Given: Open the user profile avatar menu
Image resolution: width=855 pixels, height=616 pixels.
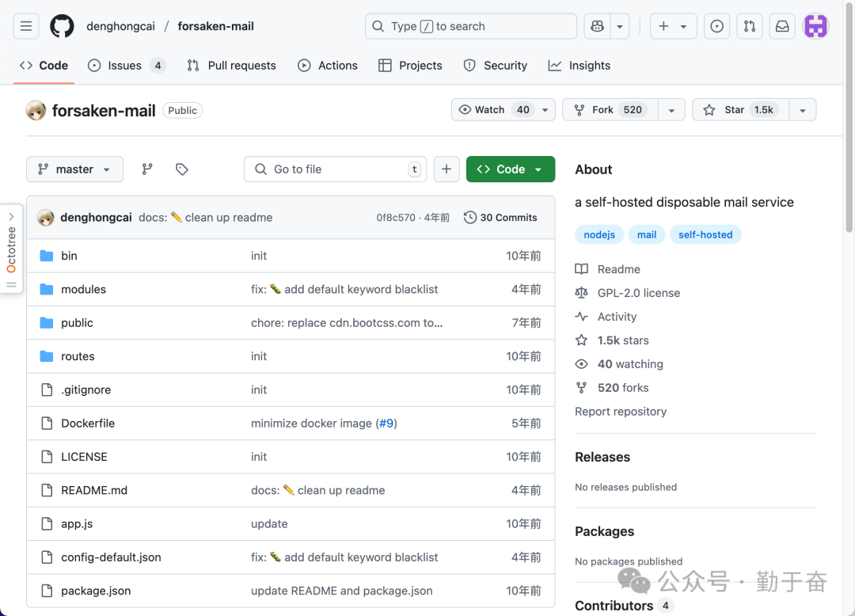Looking at the screenshot, I should tap(815, 26).
